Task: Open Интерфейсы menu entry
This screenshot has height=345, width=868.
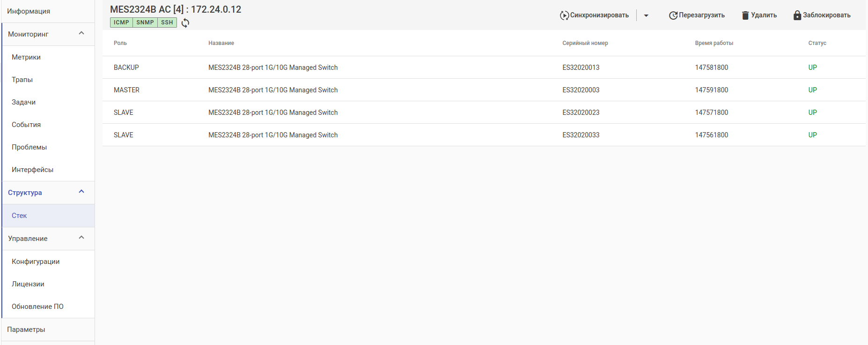Action: [48, 170]
